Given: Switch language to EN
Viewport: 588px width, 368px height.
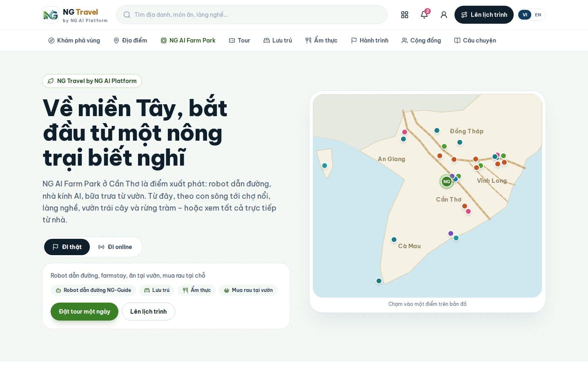Looking at the screenshot, I should pyautogui.click(x=538, y=15).
